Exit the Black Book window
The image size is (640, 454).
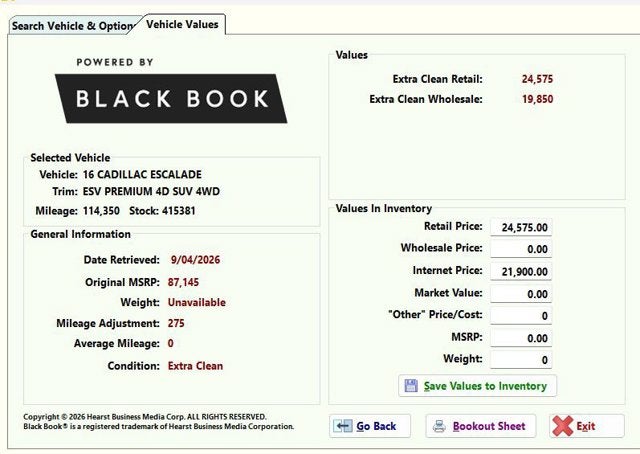[x=587, y=426]
